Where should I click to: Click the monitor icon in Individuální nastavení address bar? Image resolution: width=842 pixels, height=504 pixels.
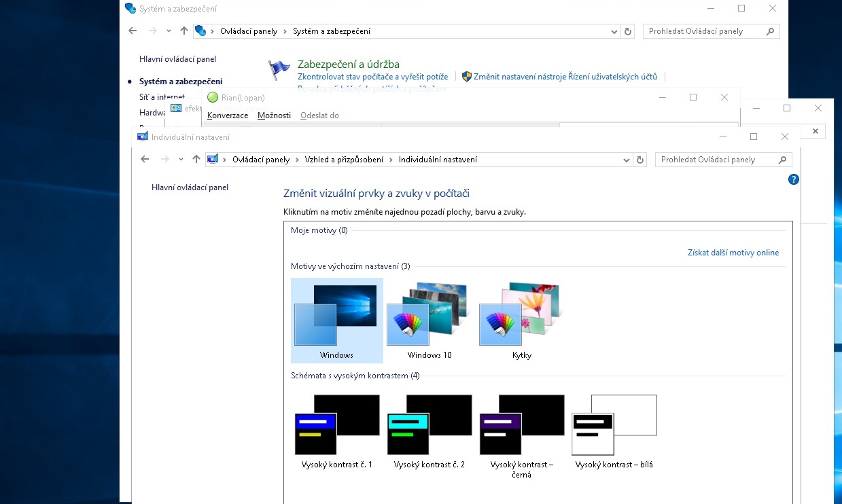coord(213,160)
